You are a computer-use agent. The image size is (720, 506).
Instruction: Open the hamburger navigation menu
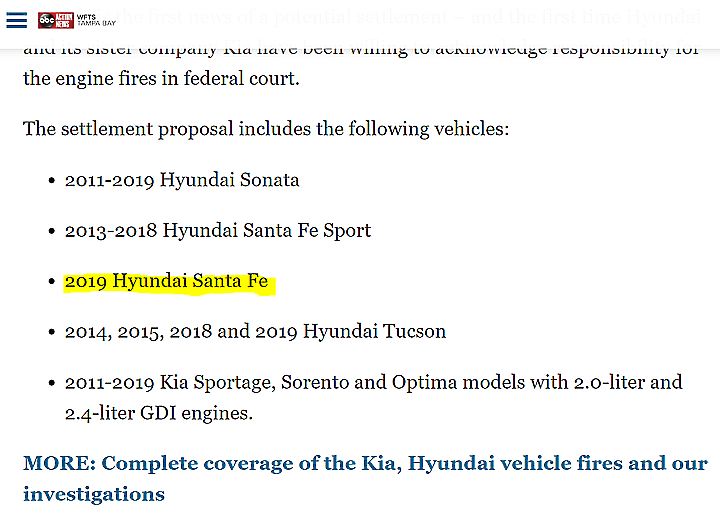click(x=17, y=20)
